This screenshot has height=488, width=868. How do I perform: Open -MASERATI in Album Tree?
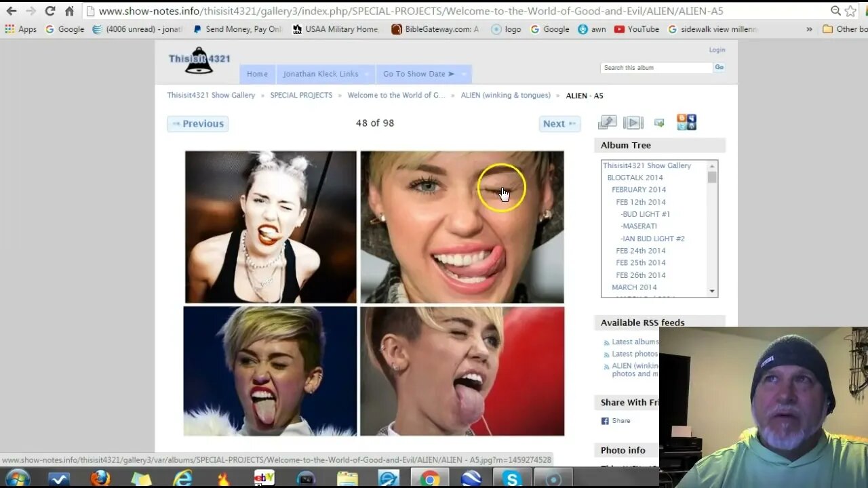(x=639, y=226)
